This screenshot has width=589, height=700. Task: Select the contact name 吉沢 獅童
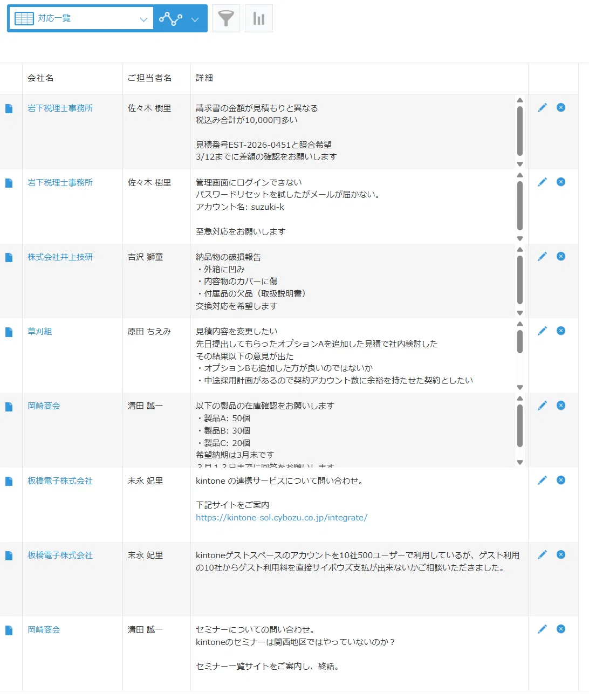click(x=146, y=257)
